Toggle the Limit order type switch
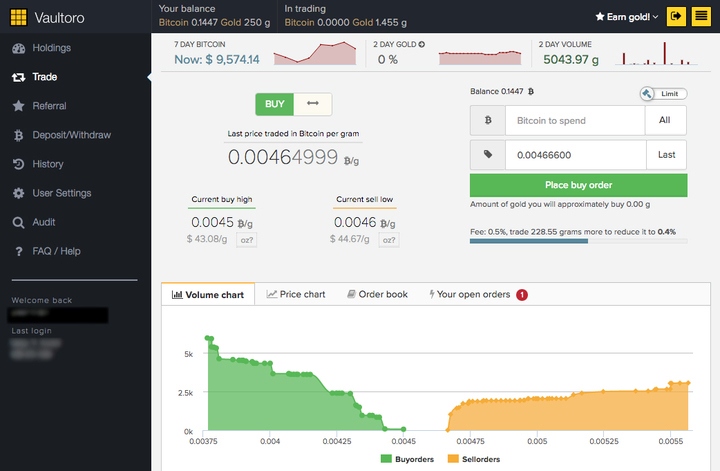 click(663, 94)
